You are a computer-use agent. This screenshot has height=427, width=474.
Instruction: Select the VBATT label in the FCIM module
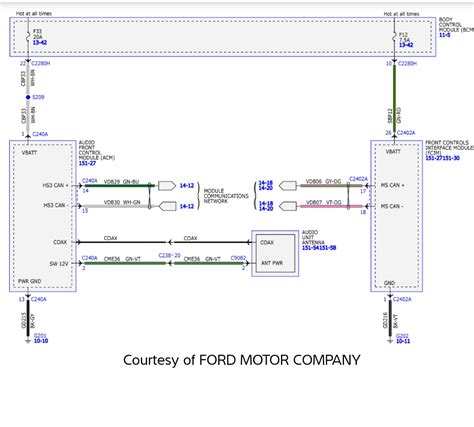(x=393, y=152)
